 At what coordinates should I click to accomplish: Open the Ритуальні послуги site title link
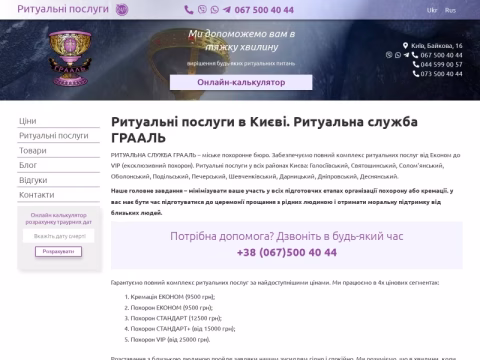(63, 9)
